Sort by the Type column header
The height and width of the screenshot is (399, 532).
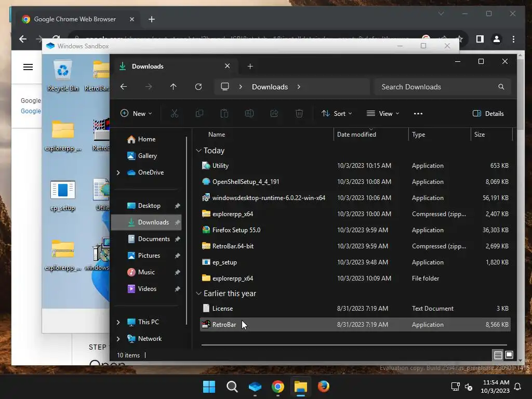click(418, 135)
